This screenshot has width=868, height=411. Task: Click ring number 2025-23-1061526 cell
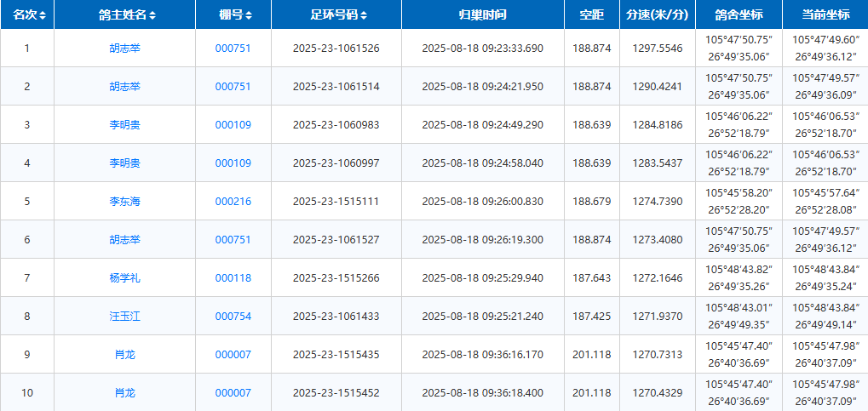(x=336, y=49)
